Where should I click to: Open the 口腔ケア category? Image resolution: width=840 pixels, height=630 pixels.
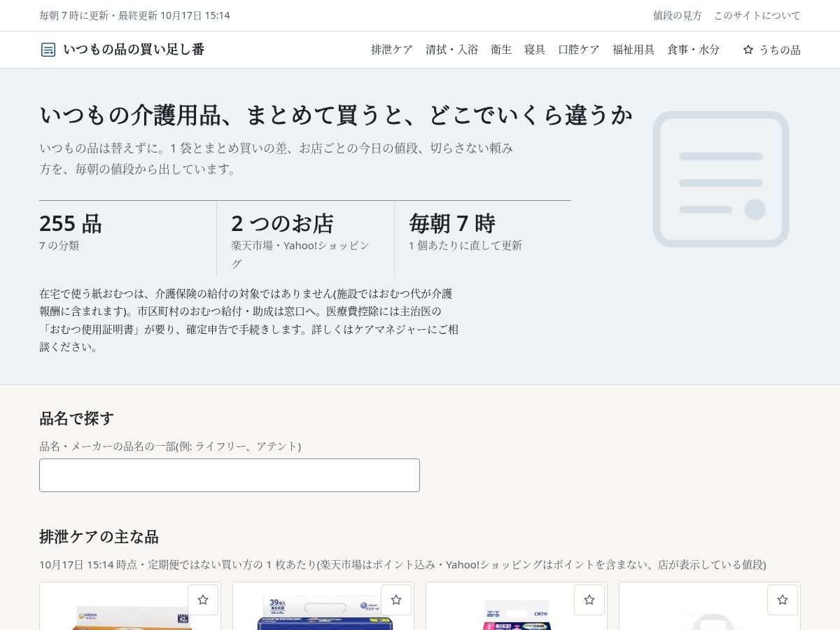pyautogui.click(x=579, y=50)
